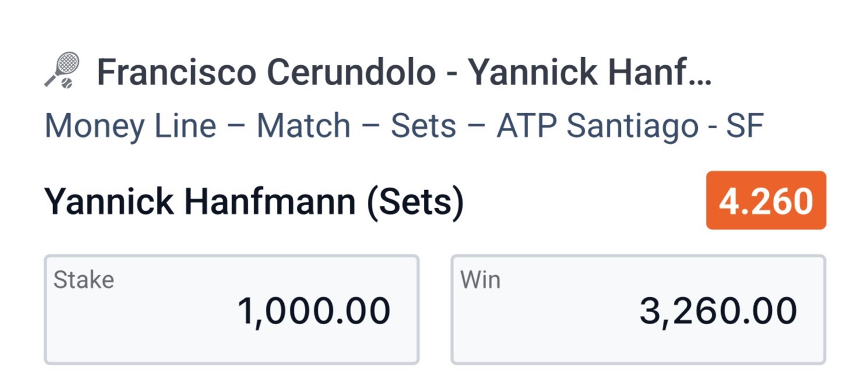868x376 pixels.
Task: Click the Win field label
Action: (x=480, y=279)
